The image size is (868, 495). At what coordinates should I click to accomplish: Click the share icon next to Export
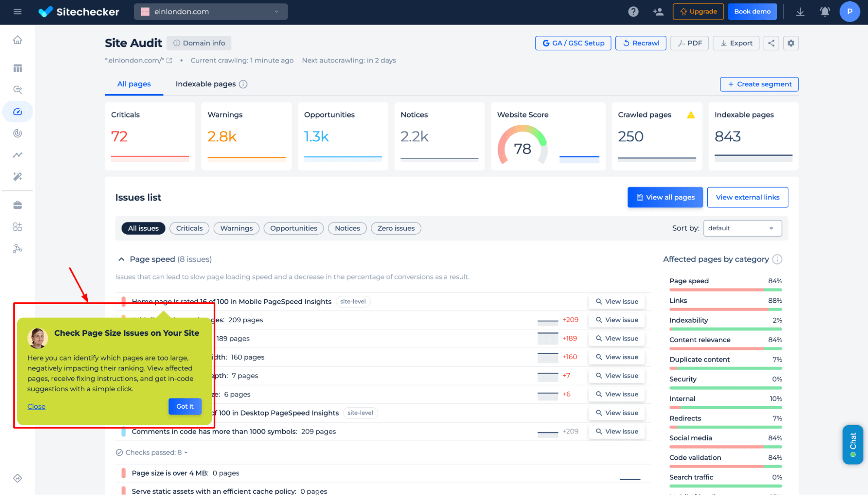coord(772,43)
